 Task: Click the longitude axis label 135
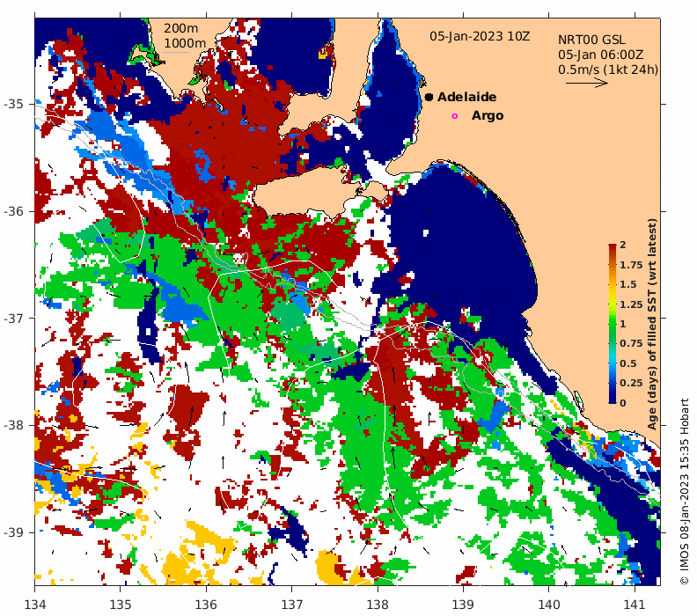[x=121, y=605]
